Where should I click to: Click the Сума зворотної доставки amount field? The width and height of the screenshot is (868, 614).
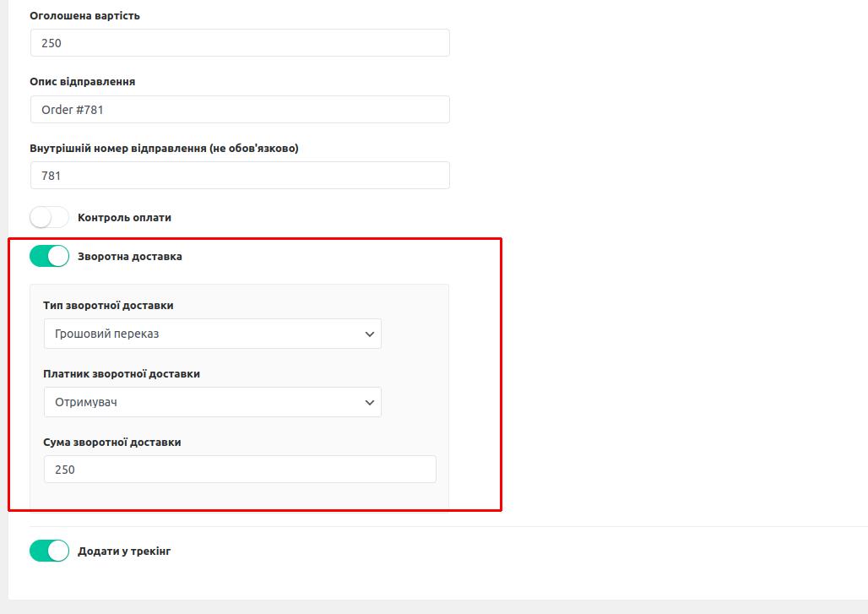pos(240,470)
